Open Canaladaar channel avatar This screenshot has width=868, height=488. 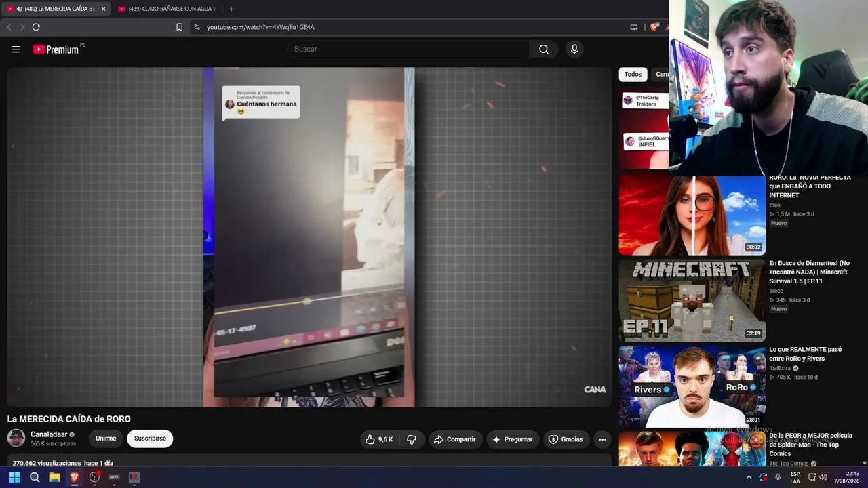click(16, 438)
